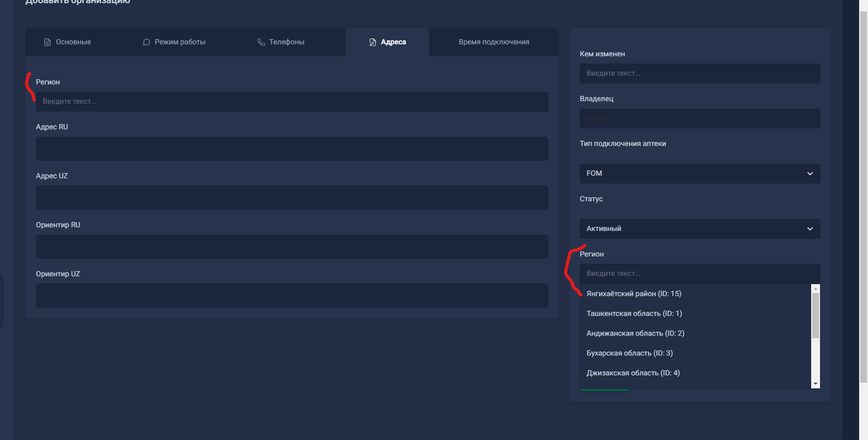Go to the Время подключения tab

494,42
